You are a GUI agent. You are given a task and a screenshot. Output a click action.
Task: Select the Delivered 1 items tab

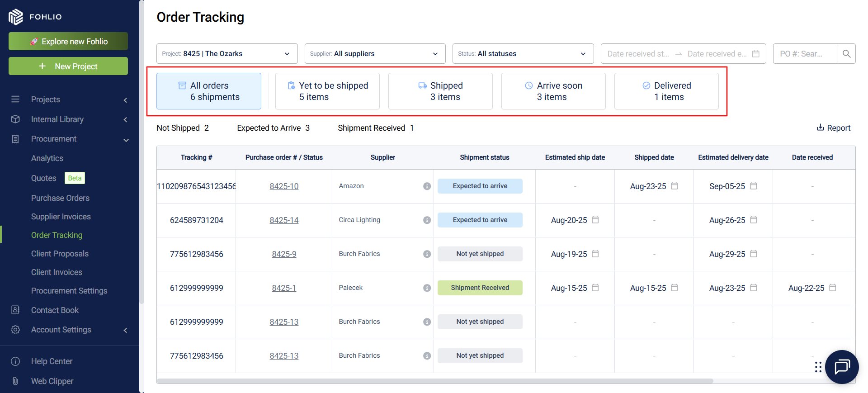click(x=666, y=91)
